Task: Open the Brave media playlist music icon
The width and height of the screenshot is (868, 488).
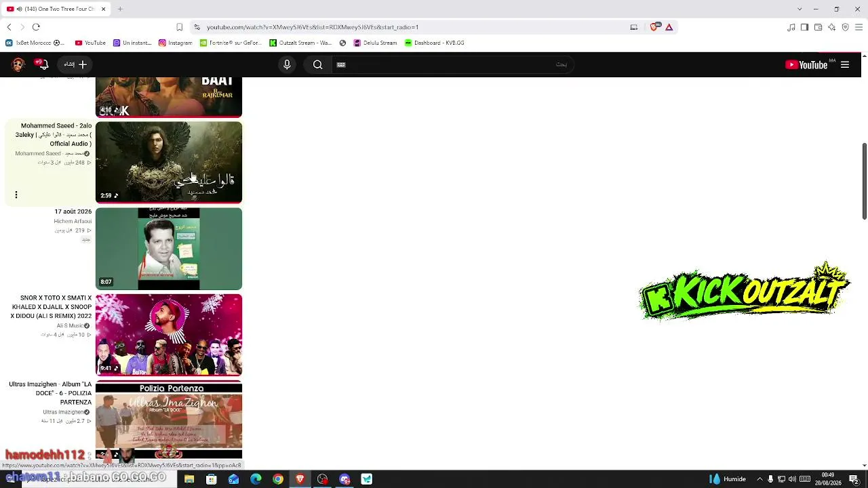Action: pyautogui.click(x=791, y=27)
